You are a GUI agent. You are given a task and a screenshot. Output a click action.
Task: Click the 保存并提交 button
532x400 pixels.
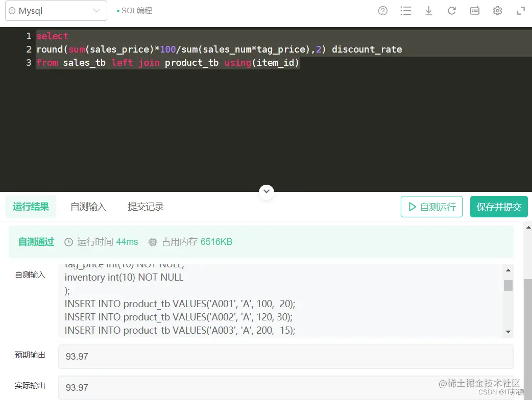click(x=499, y=207)
